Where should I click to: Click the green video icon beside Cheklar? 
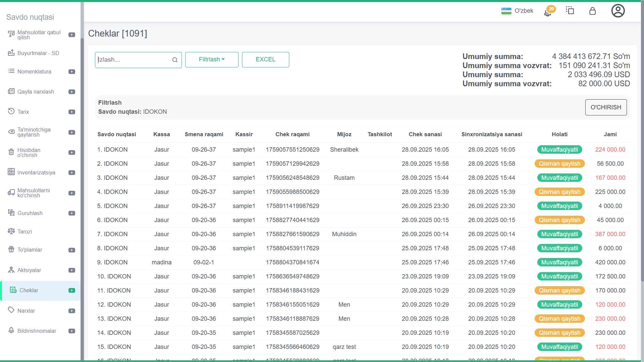72,291
